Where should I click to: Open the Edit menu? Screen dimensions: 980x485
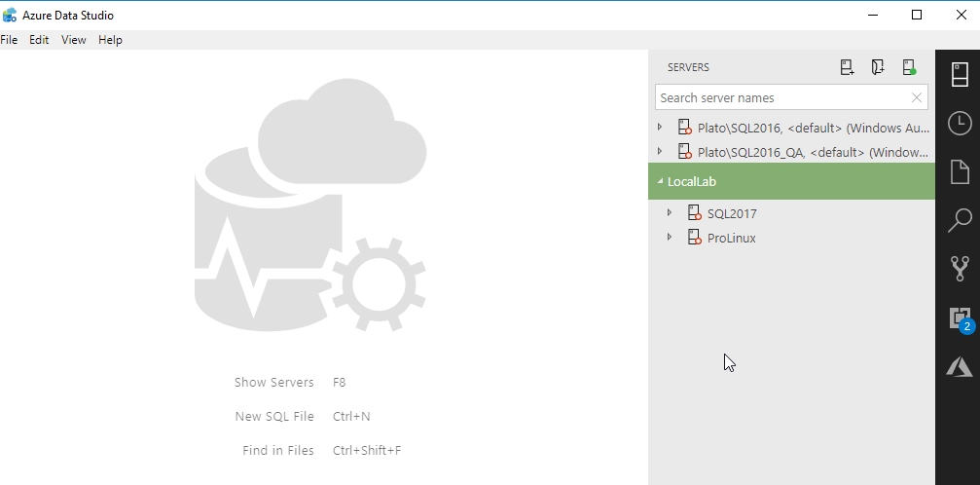point(39,39)
